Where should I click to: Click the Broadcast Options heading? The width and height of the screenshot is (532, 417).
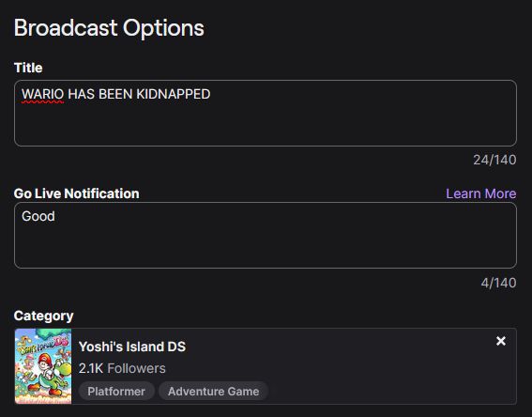tap(109, 28)
